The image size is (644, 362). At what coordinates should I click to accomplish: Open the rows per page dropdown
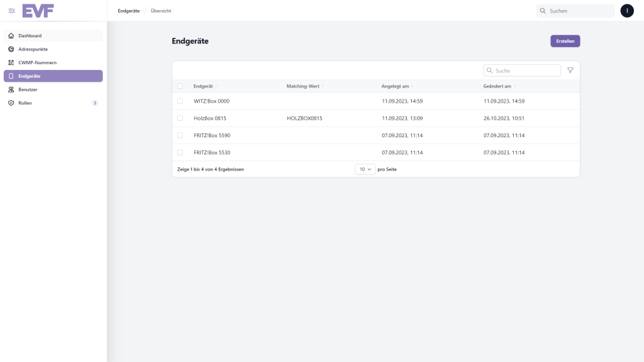(365, 169)
